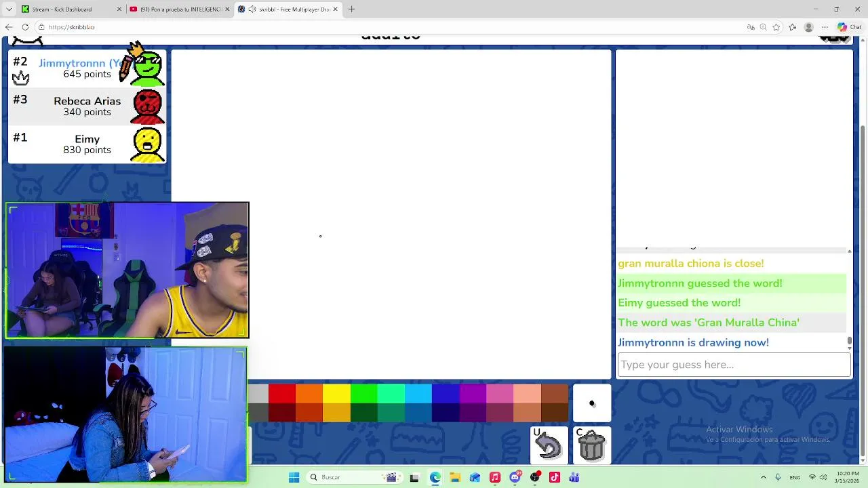The width and height of the screenshot is (868, 488).
Task: Open the browser profile icon
Action: pos(808,27)
